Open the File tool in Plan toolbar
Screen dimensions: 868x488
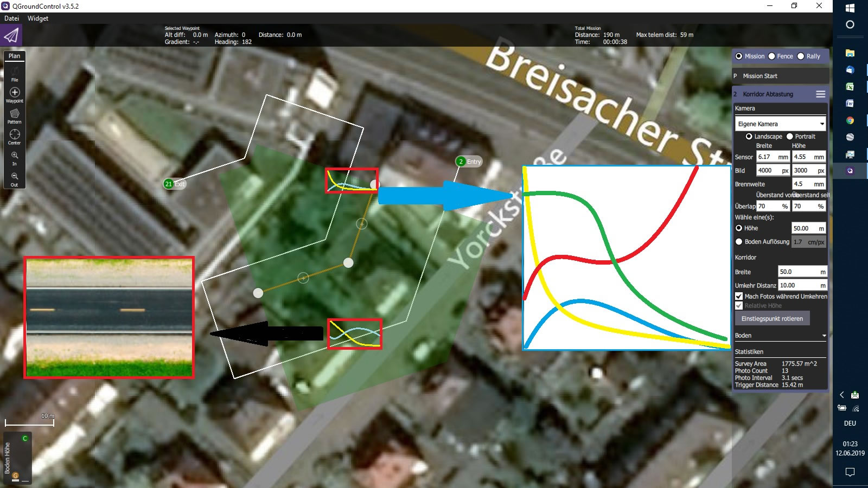(15, 73)
